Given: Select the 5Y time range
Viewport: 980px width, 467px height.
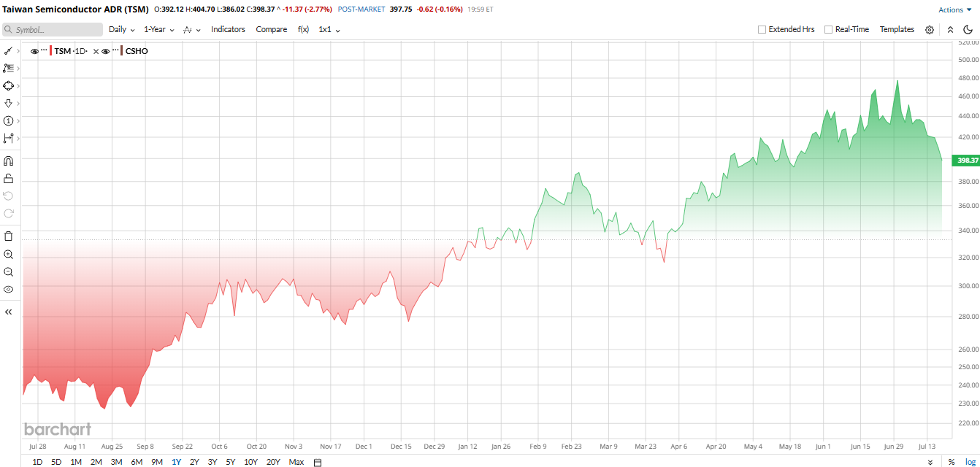Looking at the screenshot, I should pyautogui.click(x=230, y=462).
